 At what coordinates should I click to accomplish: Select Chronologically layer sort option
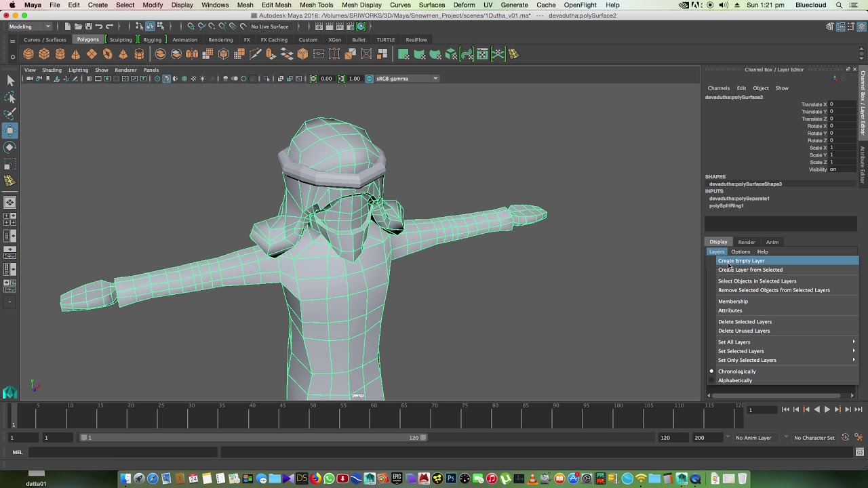click(x=736, y=371)
